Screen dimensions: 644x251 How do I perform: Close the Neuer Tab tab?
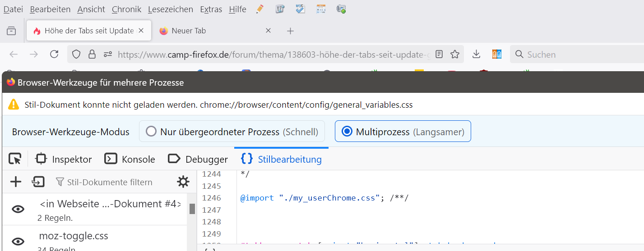tap(268, 31)
